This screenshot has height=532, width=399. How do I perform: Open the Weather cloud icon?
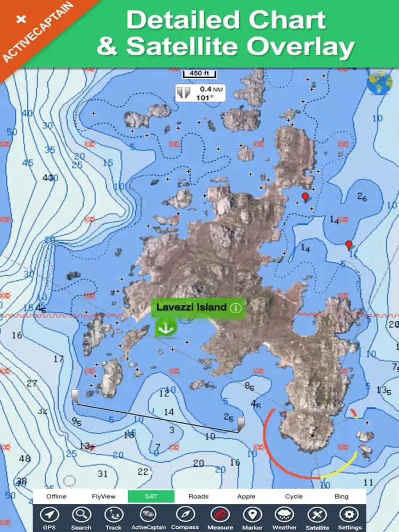click(284, 515)
